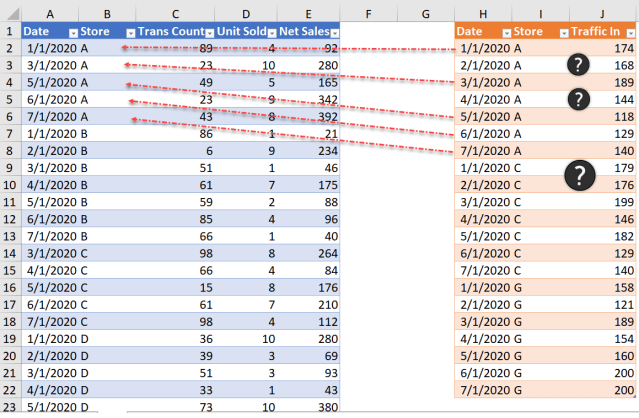Image resolution: width=639 pixels, height=418 pixels.
Task: Click the Traffic In header cell
Action: click(602, 31)
